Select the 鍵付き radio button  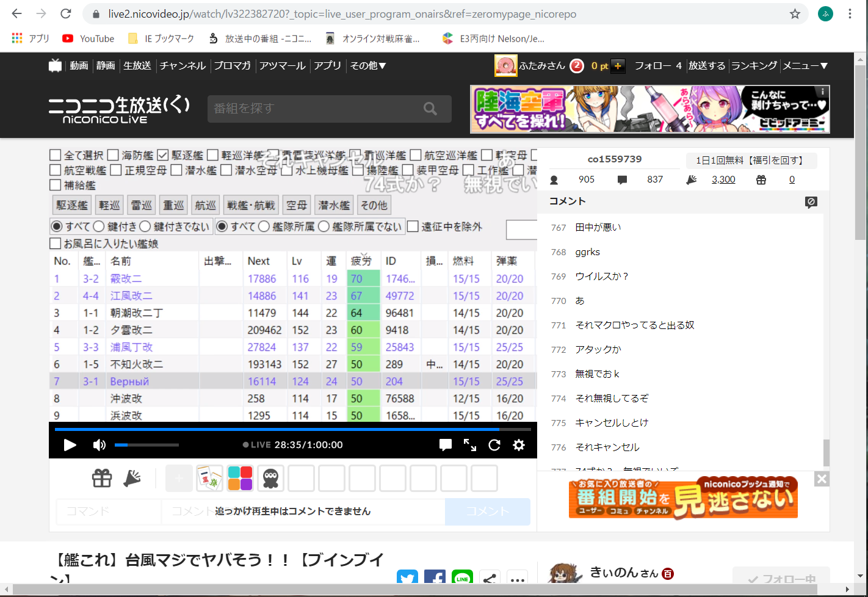[99, 226]
